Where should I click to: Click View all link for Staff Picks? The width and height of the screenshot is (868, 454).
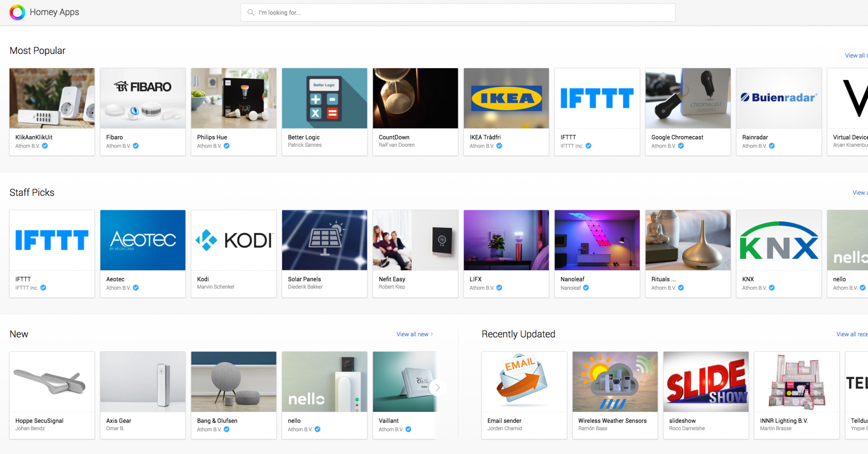click(860, 192)
